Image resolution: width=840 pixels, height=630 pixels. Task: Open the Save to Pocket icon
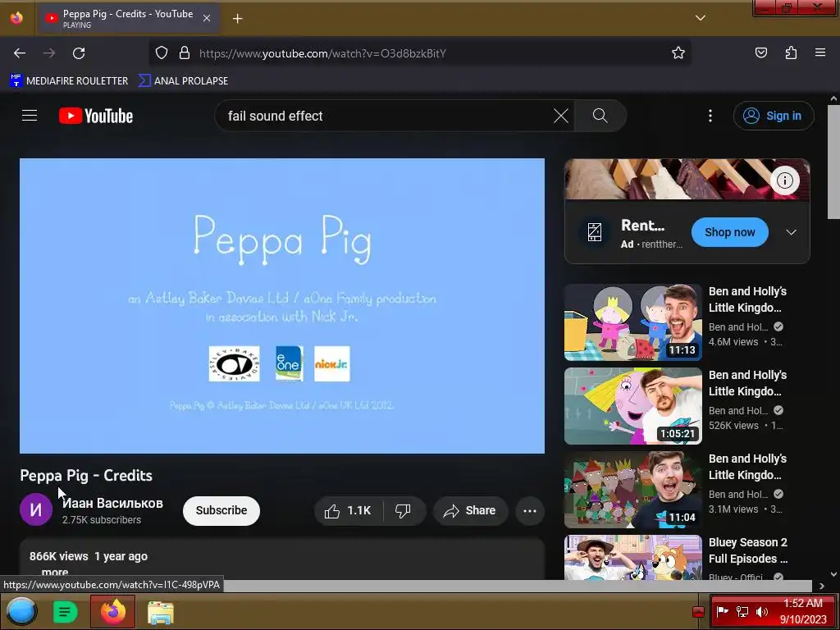tap(760, 52)
